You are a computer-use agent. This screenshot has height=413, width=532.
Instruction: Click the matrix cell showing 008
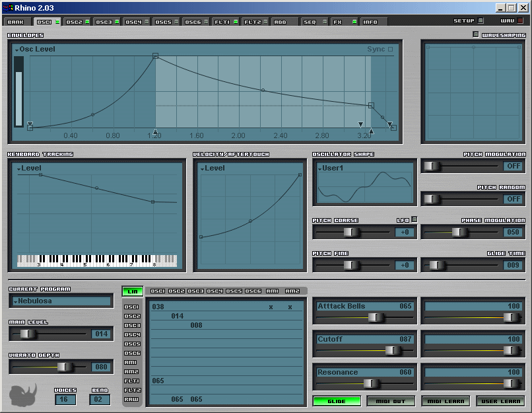click(196, 325)
